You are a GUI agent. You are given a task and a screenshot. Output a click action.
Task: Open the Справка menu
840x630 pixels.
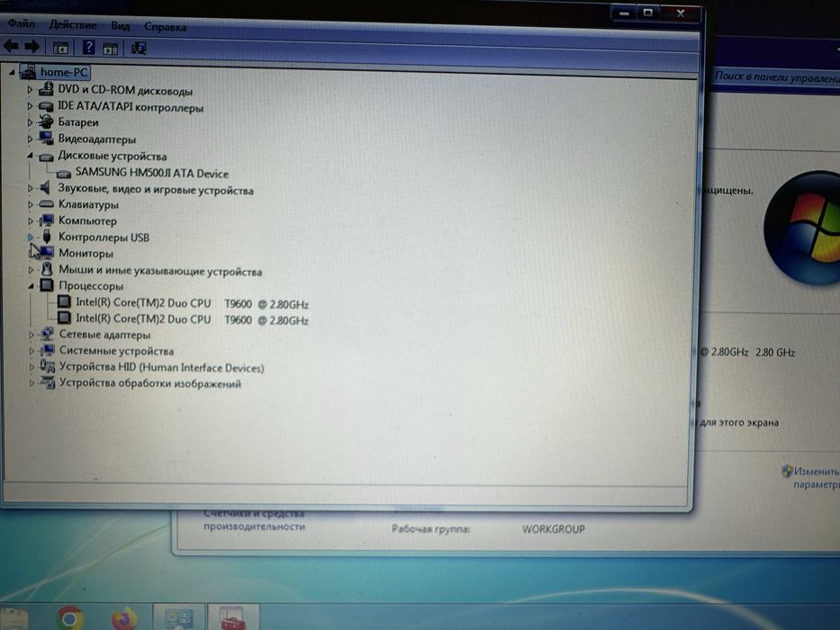(x=165, y=27)
